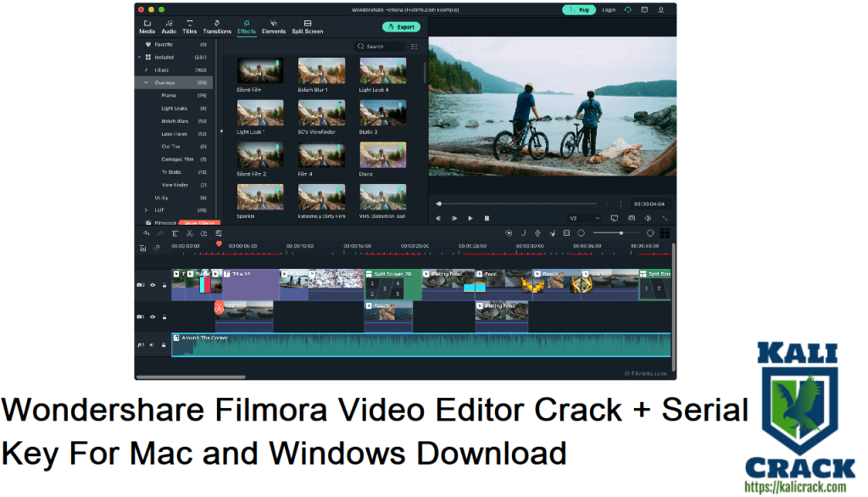Open the Split Screen tab
This screenshot has width=868, height=497.
point(307,27)
